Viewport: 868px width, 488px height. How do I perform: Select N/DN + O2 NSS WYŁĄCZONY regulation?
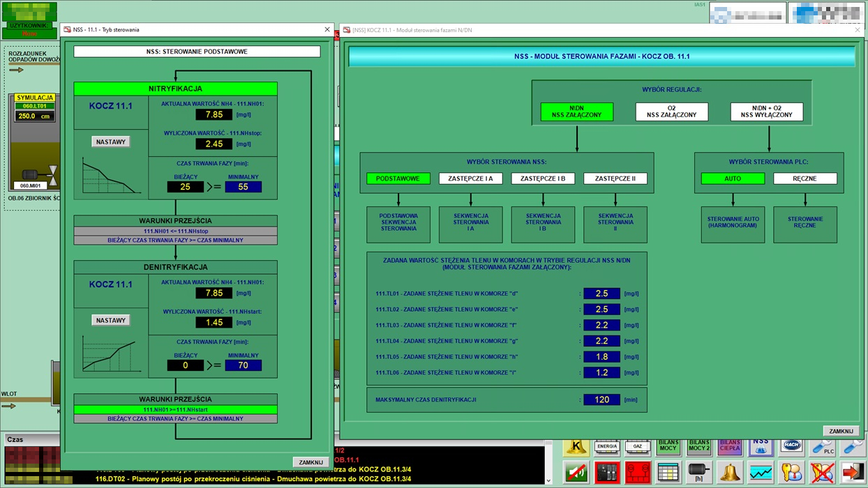(x=766, y=112)
